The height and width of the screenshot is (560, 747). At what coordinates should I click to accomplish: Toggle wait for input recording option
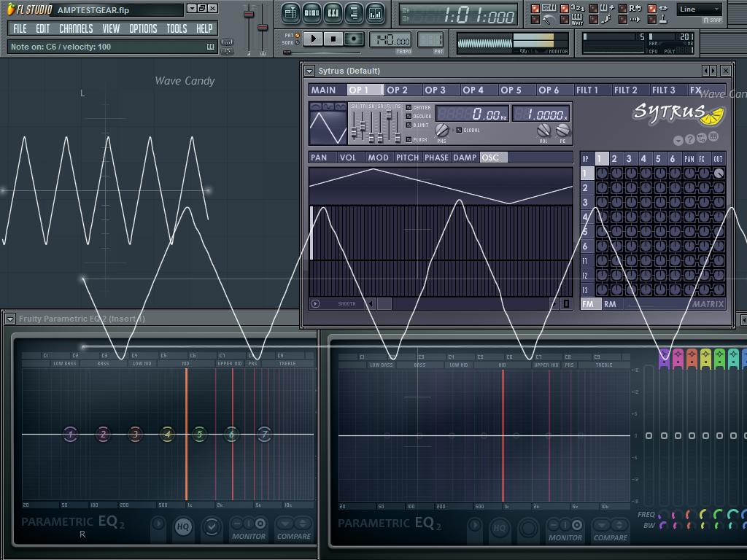(565, 20)
